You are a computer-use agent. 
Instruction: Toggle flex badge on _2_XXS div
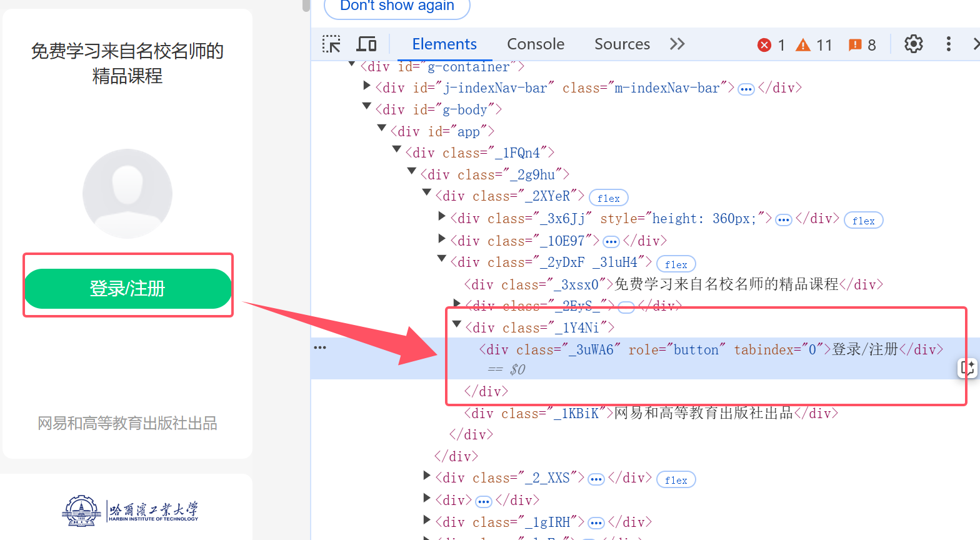pos(676,479)
